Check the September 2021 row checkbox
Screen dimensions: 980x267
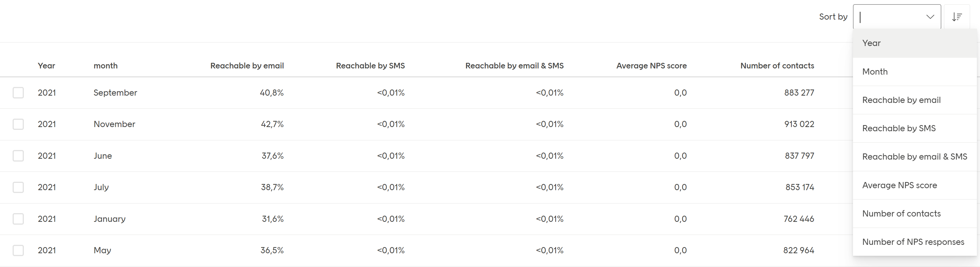pyautogui.click(x=18, y=93)
